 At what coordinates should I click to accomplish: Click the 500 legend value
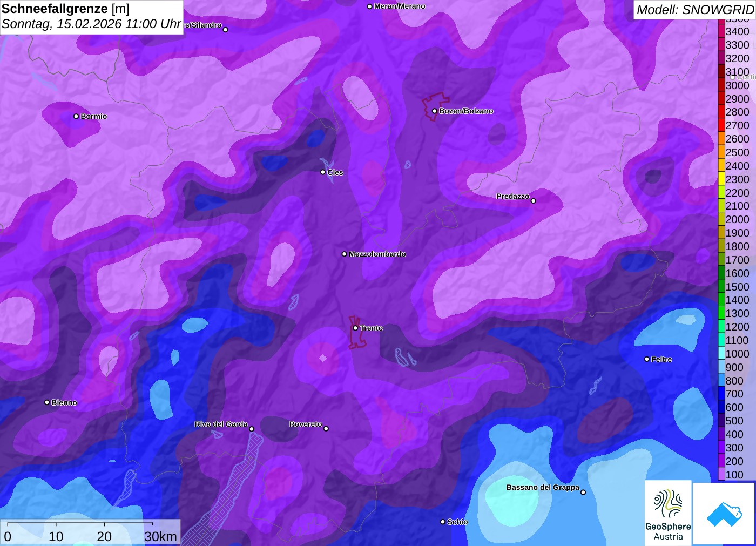734,421
